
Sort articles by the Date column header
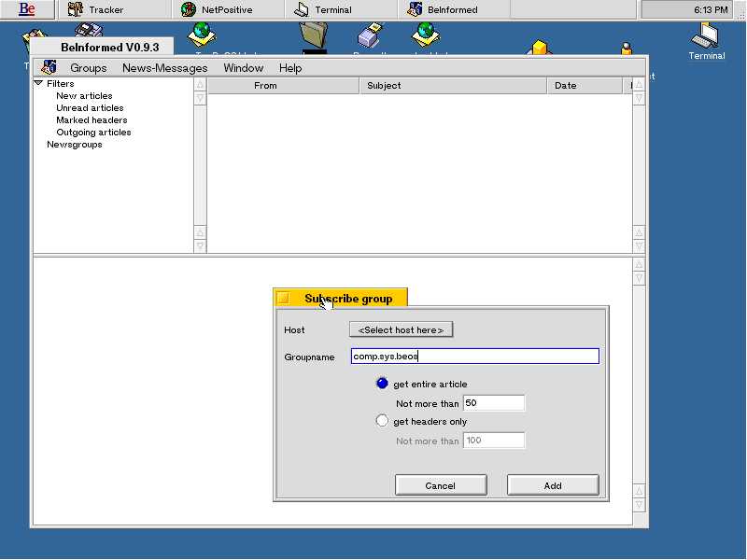[x=585, y=86]
